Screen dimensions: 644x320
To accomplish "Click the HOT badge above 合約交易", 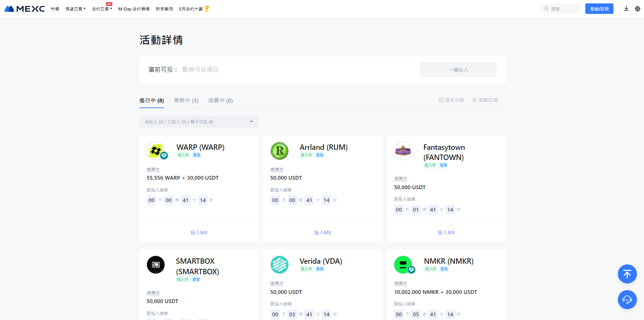I will pos(109,4).
